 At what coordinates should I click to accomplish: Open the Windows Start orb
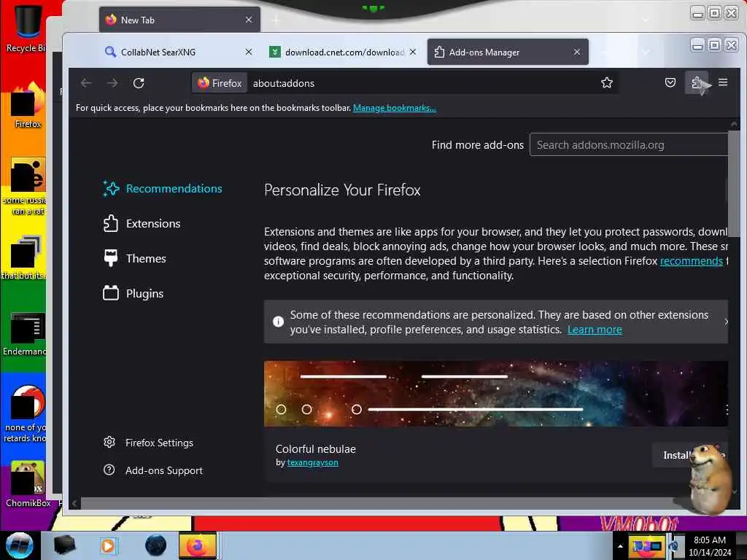[x=20, y=545]
